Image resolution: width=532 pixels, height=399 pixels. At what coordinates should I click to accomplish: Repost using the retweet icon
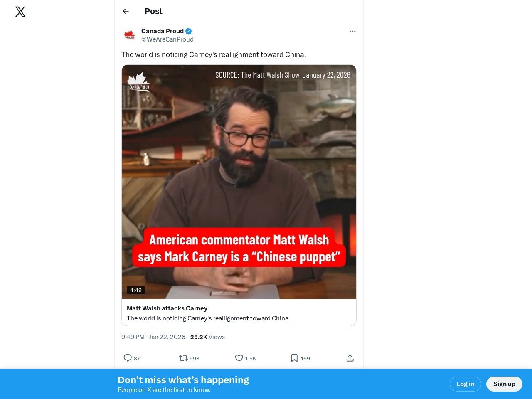point(183,358)
